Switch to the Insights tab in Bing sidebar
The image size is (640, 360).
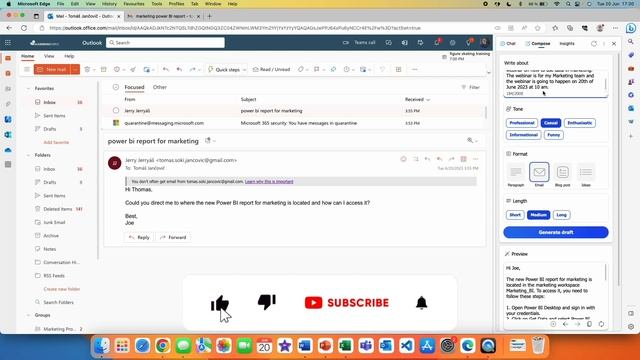point(567,44)
